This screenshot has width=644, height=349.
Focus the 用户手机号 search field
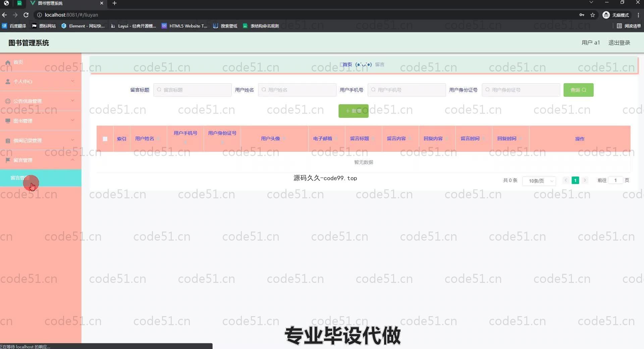pos(407,90)
